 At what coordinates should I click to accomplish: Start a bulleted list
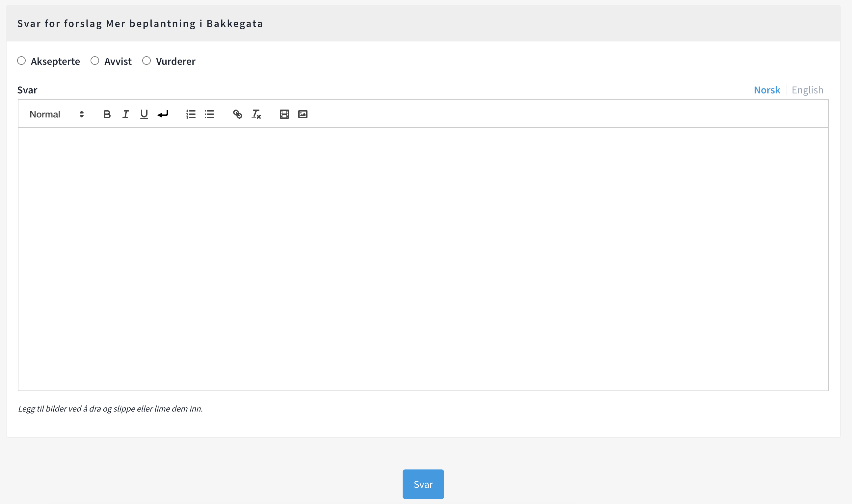(x=209, y=114)
